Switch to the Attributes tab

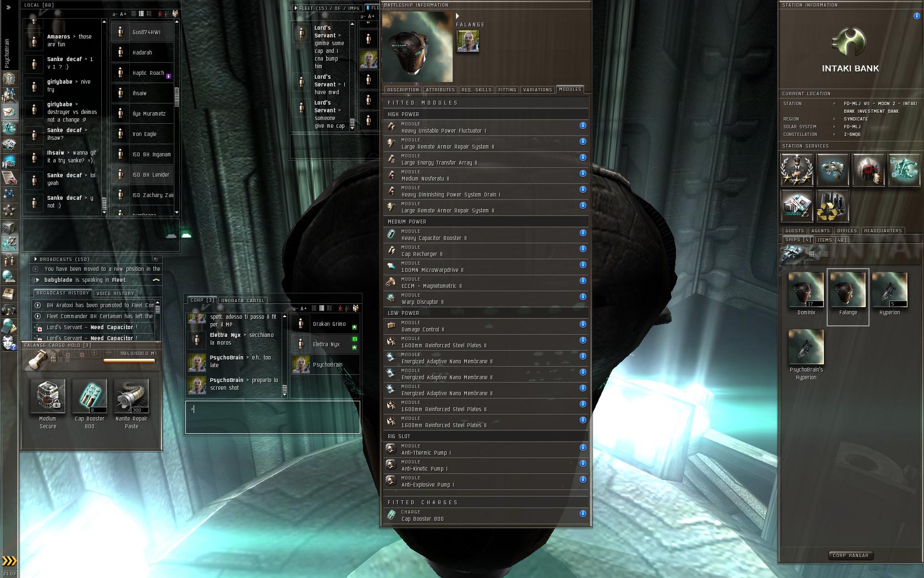coord(440,90)
